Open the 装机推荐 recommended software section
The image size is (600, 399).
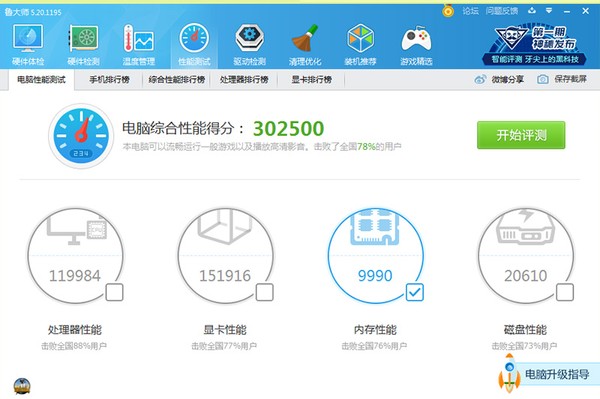[360, 45]
